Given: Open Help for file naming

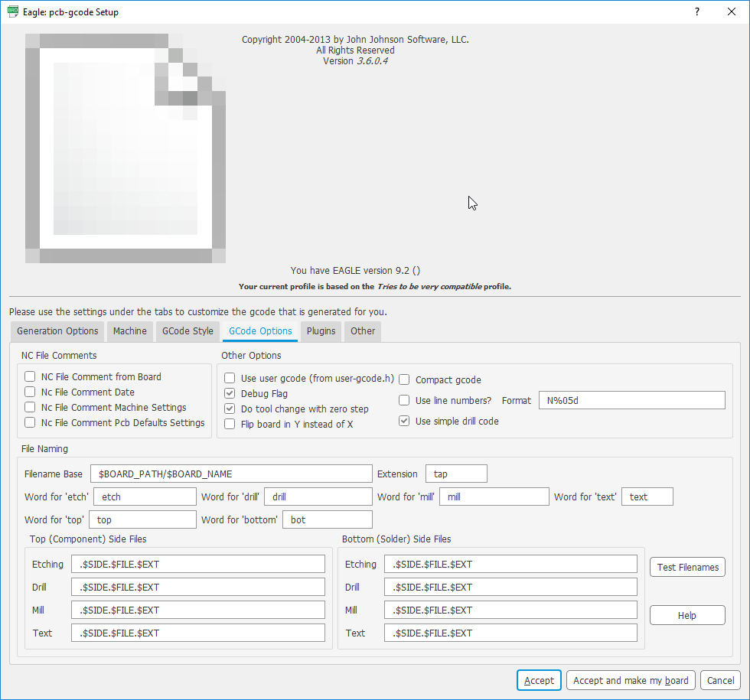Looking at the screenshot, I should (x=687, y=615).
